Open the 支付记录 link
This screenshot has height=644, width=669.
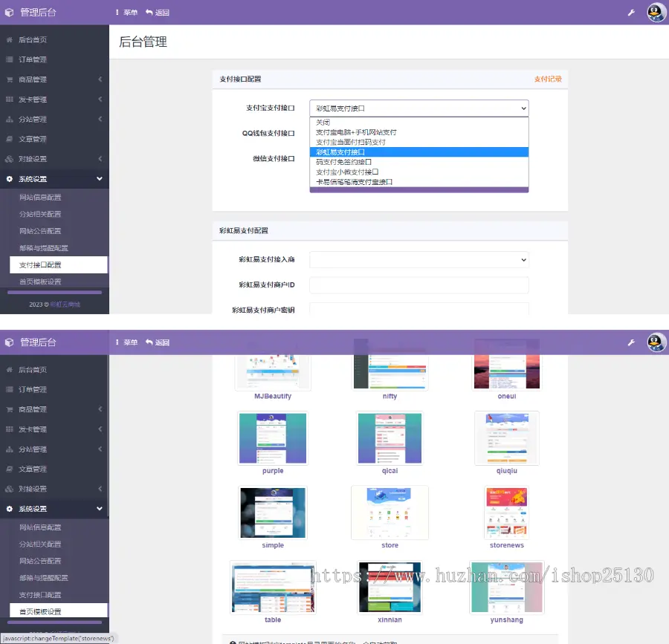(547, 79)
